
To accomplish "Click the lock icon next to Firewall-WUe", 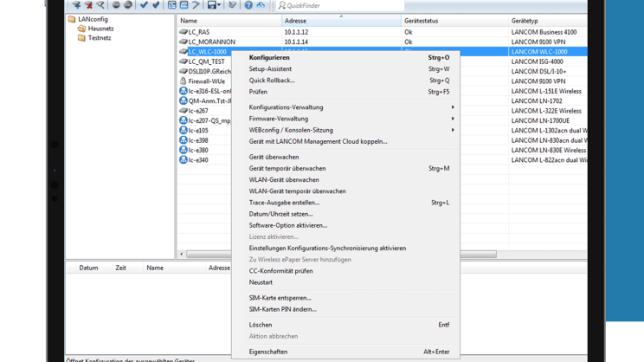I will click(184, 81).
